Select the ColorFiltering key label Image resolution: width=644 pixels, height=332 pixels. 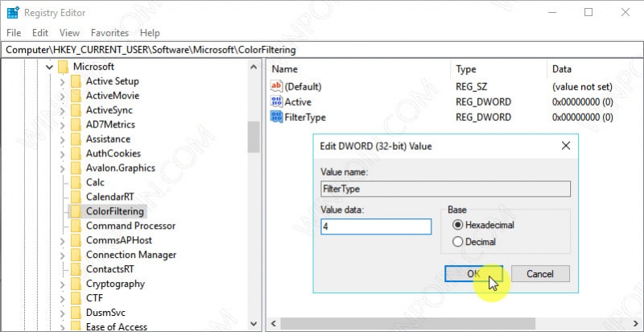coord(115,211)
